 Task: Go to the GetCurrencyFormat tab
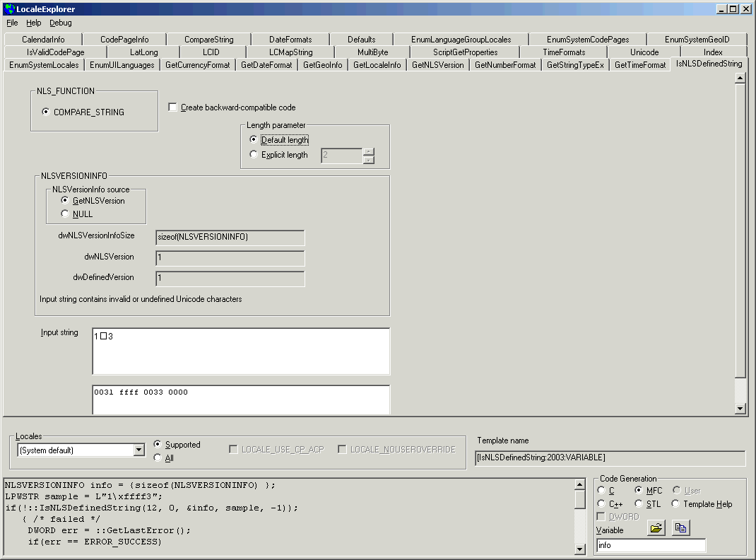(x=198, y=64)
